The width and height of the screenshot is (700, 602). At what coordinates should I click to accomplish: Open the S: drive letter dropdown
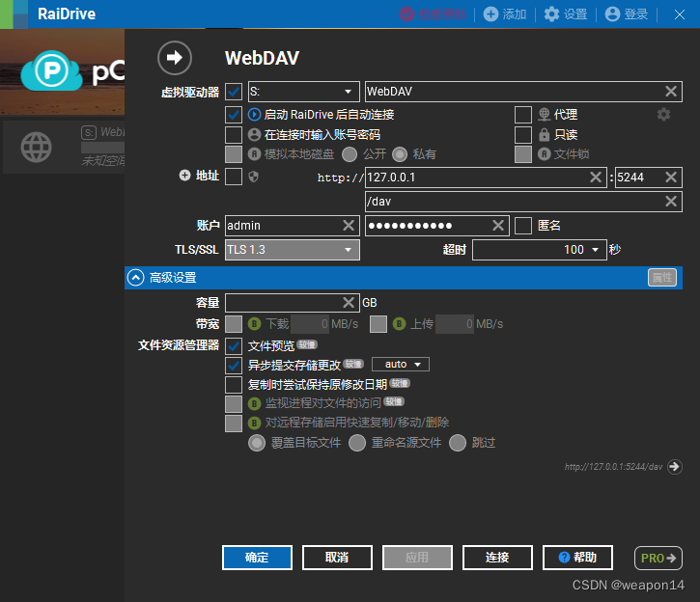[x=303, y=92]
